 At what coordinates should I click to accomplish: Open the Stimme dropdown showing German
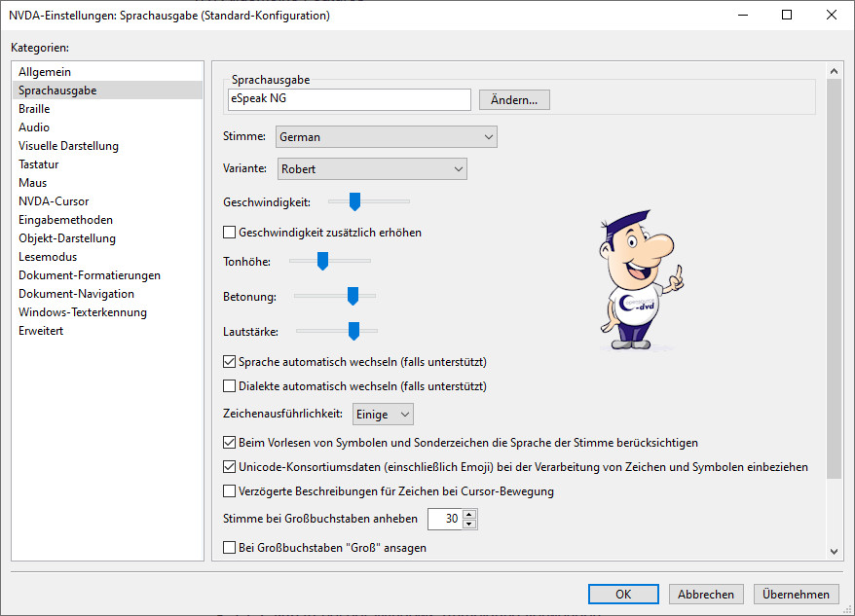point(387,137)
